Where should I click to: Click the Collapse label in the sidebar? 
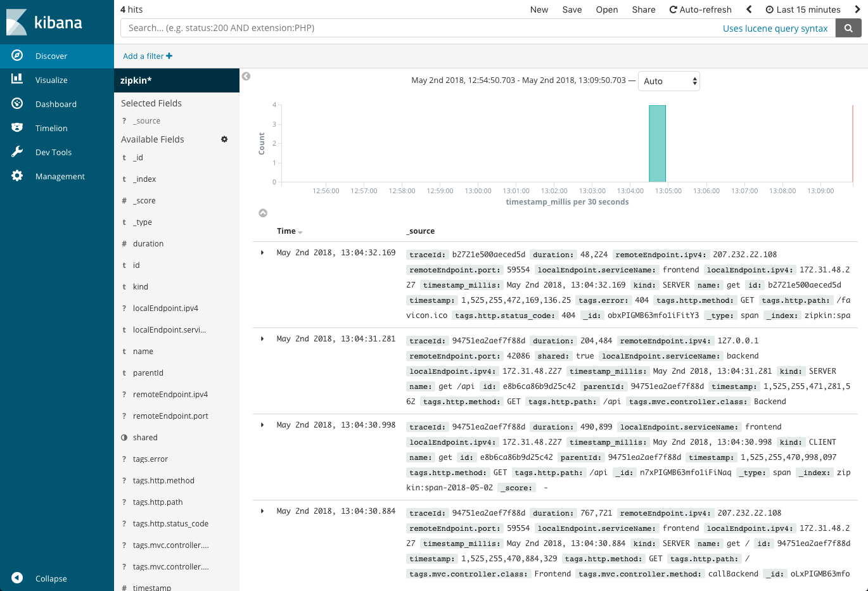(51, 579)
